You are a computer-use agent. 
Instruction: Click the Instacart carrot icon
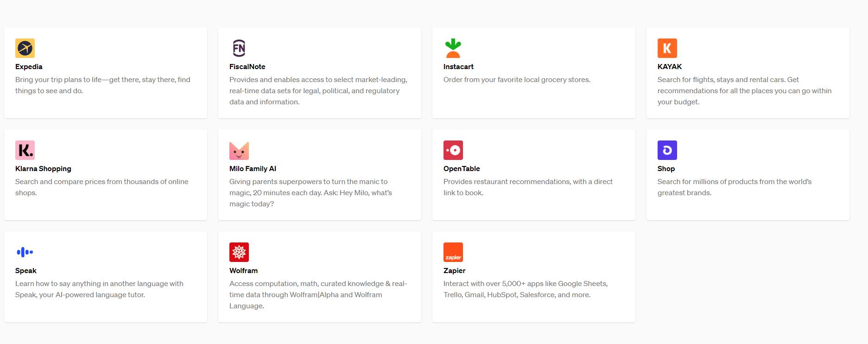453,48
